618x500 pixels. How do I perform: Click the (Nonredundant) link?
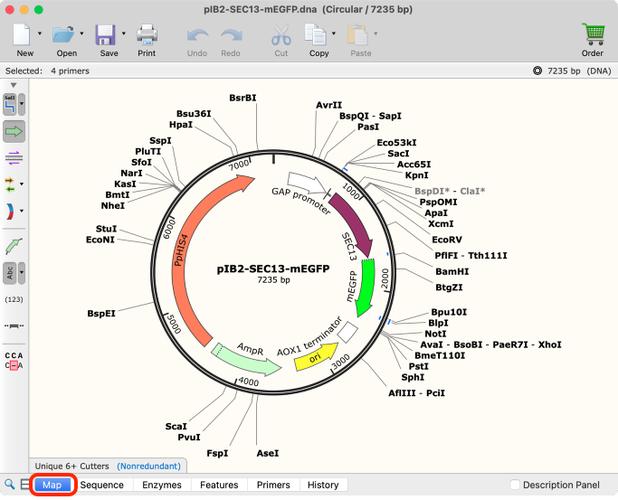(149, 466)
